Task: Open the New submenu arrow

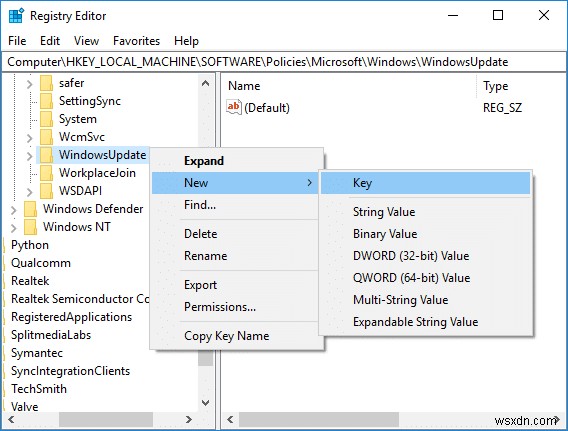Action: [309, 183]
